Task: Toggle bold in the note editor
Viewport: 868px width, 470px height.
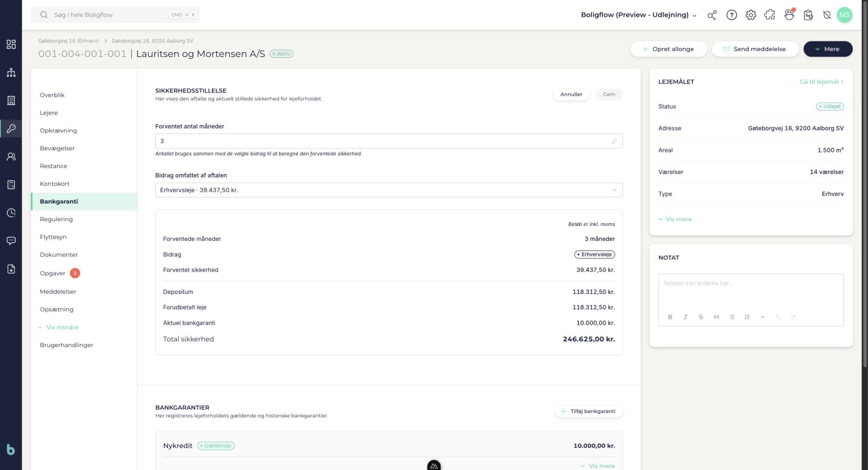Action: [670, 317]
